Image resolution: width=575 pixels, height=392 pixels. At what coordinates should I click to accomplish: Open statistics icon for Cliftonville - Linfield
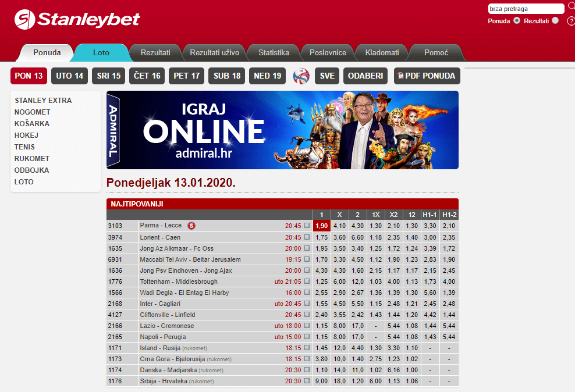coord(307,314)
